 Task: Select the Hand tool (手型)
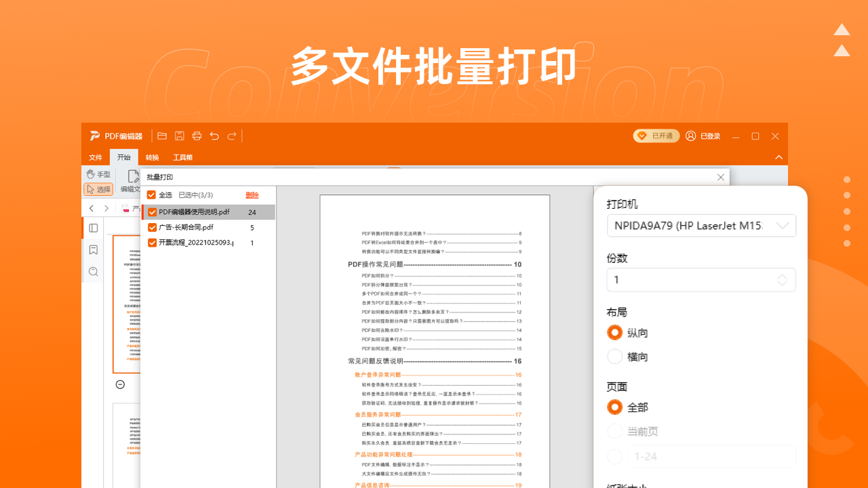pos(98,174)
